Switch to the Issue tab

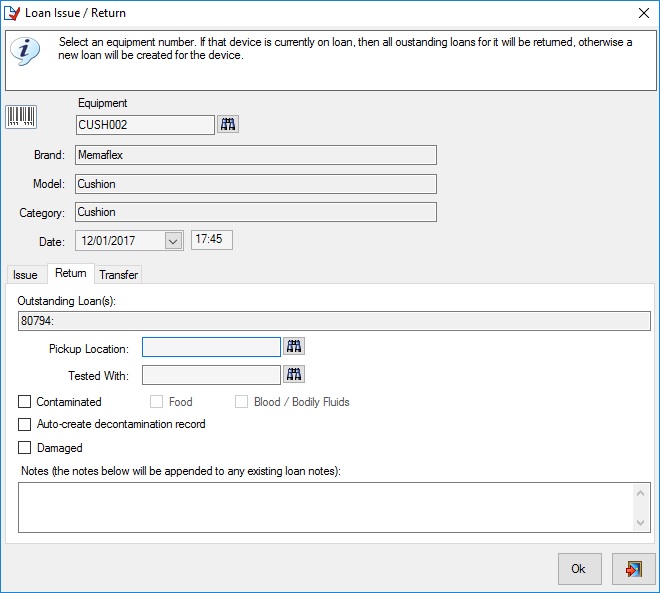(25, 275)
